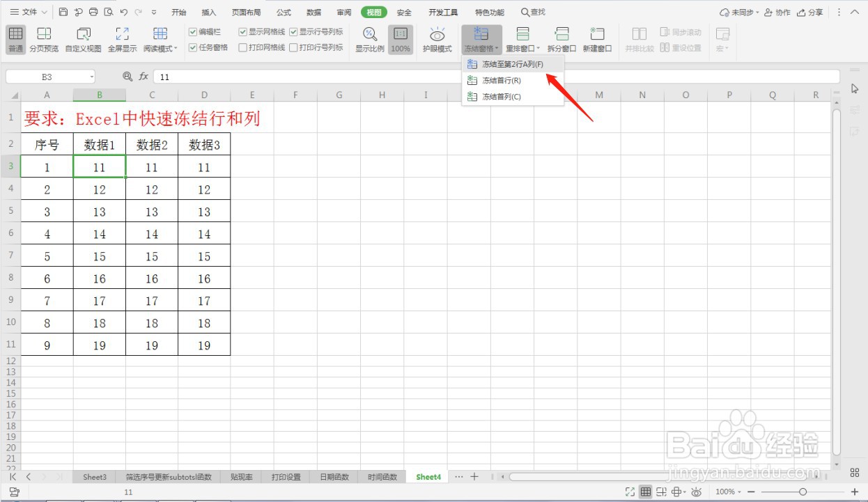Image resolution: width=868 pixels, height=502 pixels.
Task: Click the Undo arrow icon
Action: tap(123, 12)
